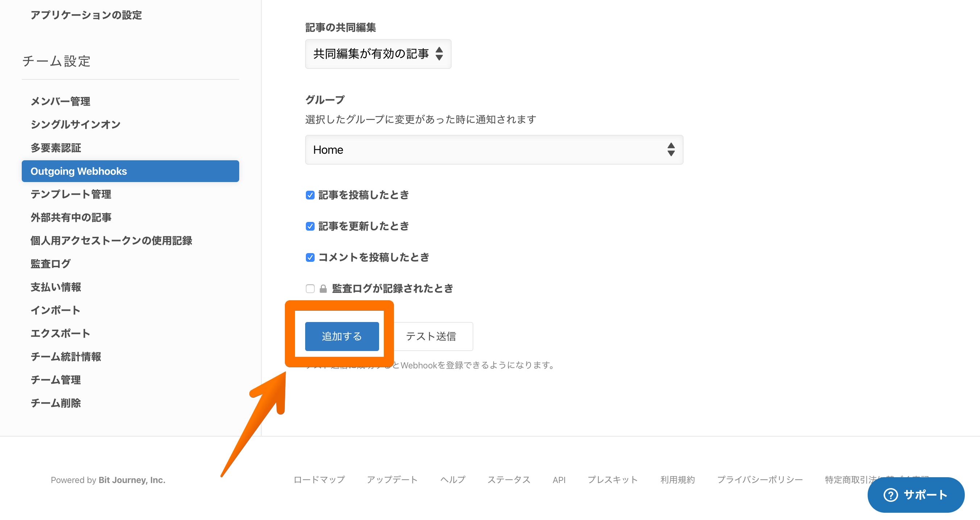The height and width of the screenshot is (520, 980).
Task: Open 監査ログ sidebar item
Action: (51, 263)
